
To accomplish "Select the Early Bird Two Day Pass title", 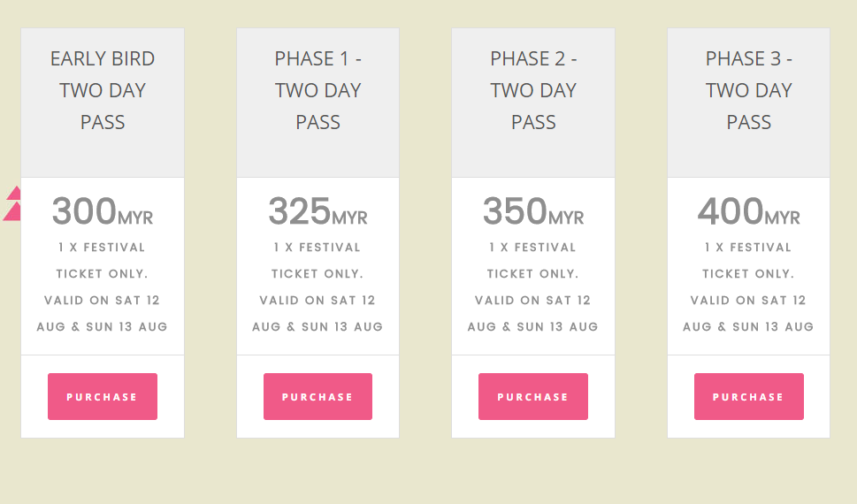I will pos(103,90).
